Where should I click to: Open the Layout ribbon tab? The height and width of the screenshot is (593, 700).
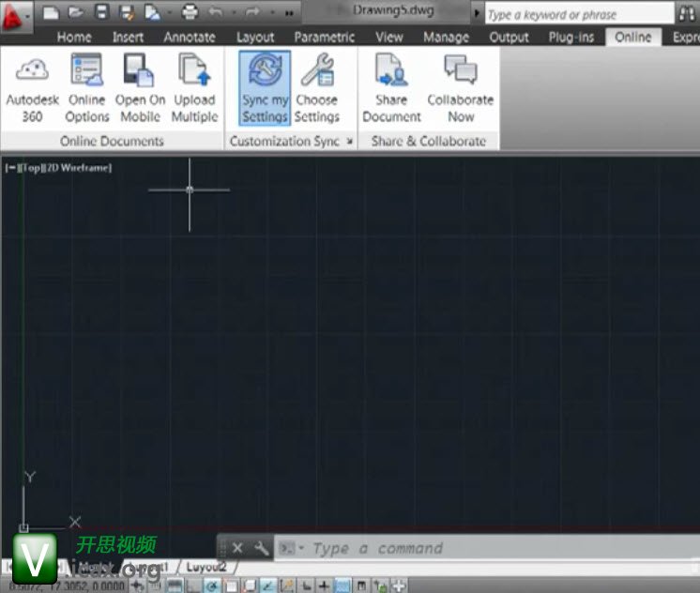click(255, 37)
